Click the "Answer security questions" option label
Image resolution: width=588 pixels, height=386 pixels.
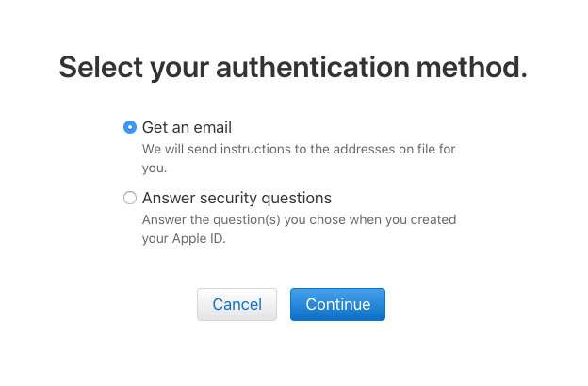[x=237, y=199]
